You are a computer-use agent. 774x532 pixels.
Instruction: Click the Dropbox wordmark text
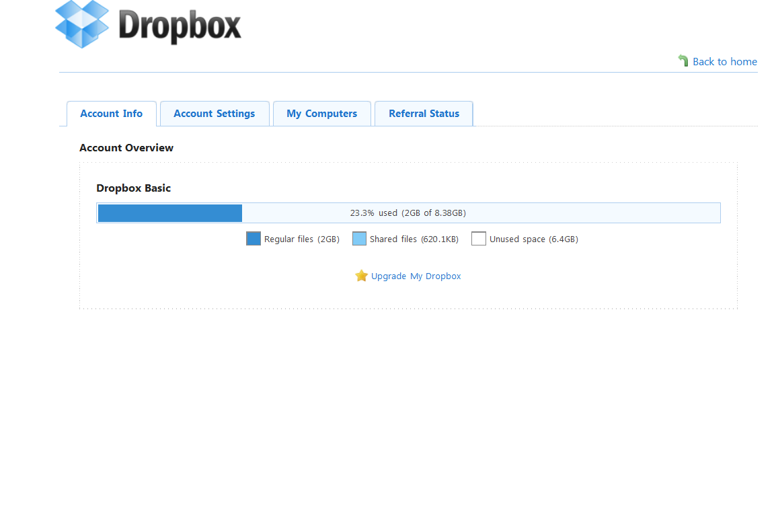pos(180,26)
